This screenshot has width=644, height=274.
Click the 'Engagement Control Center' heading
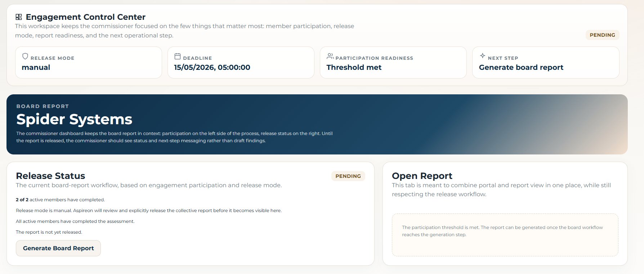click(86, 17)
